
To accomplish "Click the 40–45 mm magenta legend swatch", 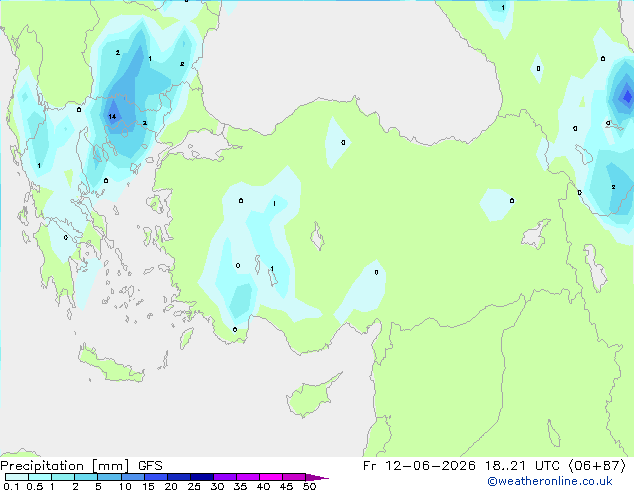I will pyautogui.click(x=271, y=477).
